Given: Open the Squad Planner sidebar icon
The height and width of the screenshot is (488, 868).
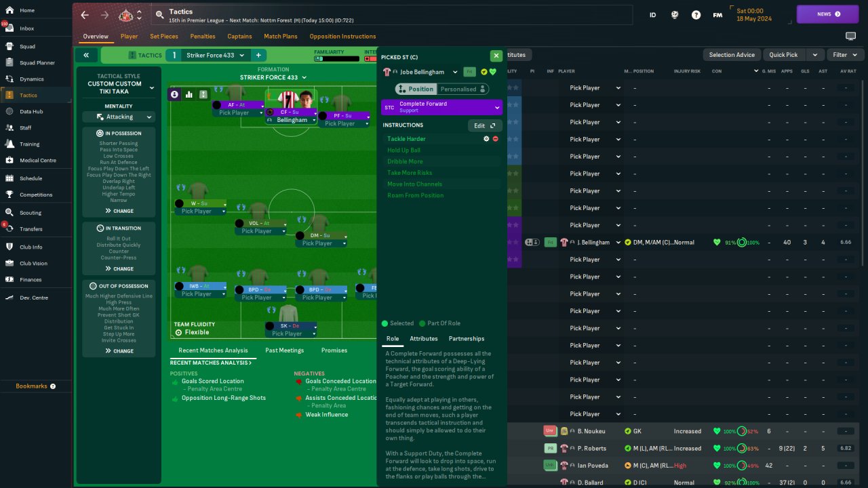Looking at the screenshot, I should (x=10, y=63).
